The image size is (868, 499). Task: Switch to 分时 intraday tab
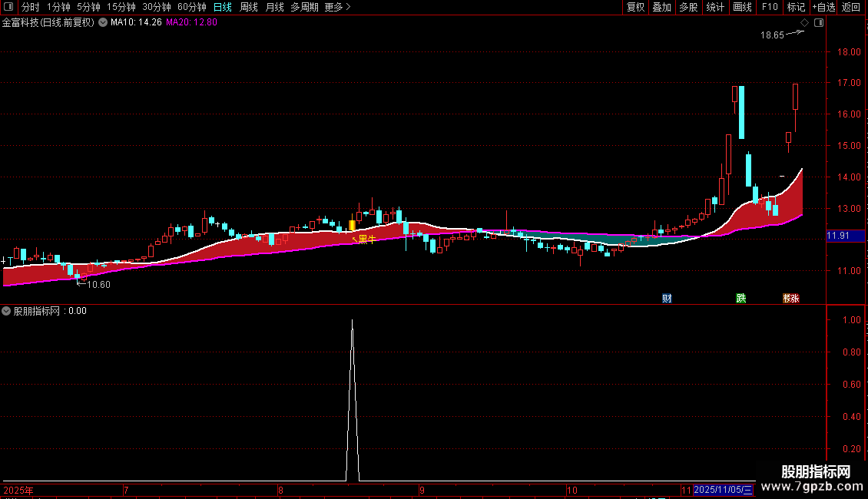[x=31, y=7]
